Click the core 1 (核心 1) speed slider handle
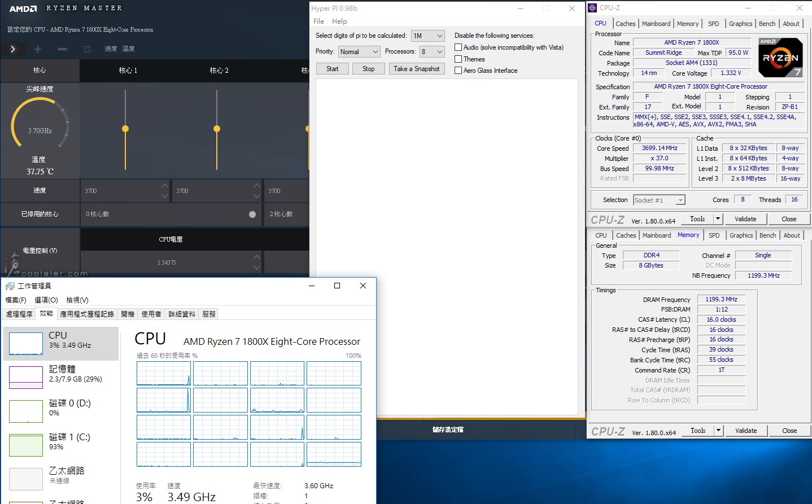The height and width of the screenshot is (504, 812). pos(125,129)
